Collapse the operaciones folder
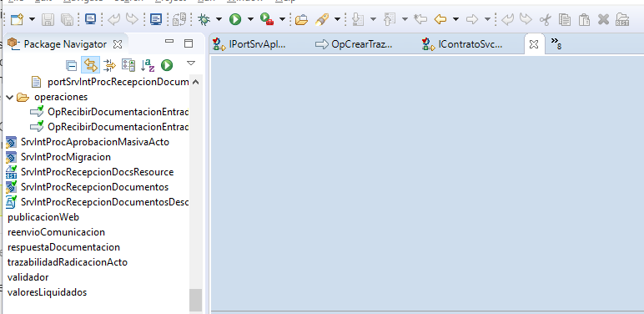This screenshot has width=644, height=314. [10, 98]
